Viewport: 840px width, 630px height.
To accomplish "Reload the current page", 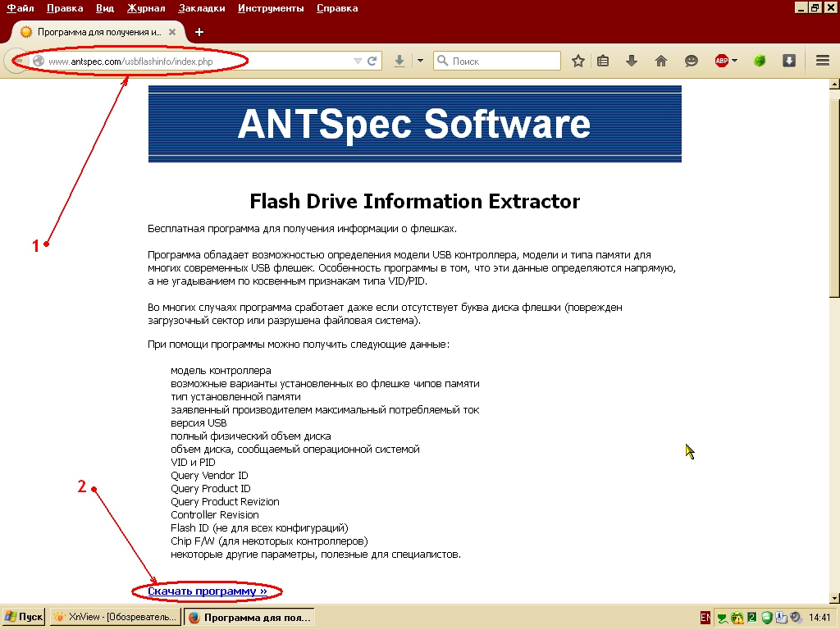I will (372, 61).
